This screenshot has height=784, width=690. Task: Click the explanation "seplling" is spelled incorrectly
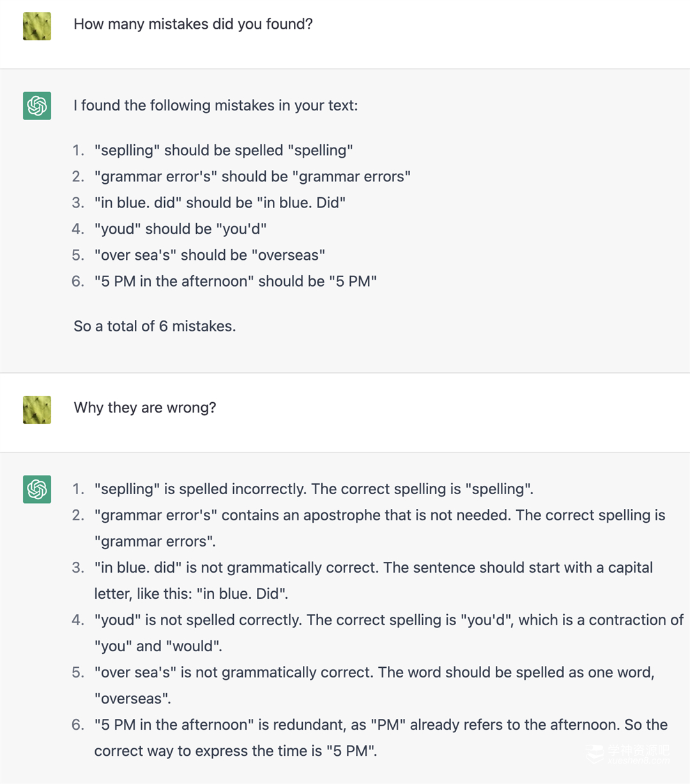(313, 489)
